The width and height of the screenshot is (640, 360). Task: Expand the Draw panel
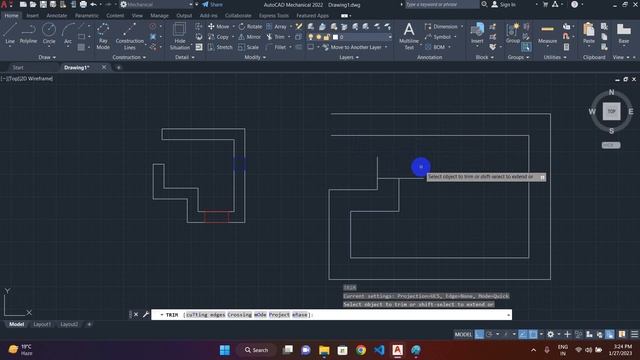coord(47,58)
